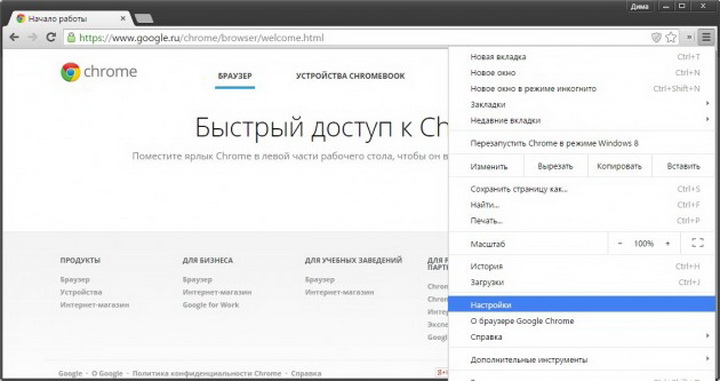
Task: Click the forward navigation arrow
Action: tap(32, 38)
